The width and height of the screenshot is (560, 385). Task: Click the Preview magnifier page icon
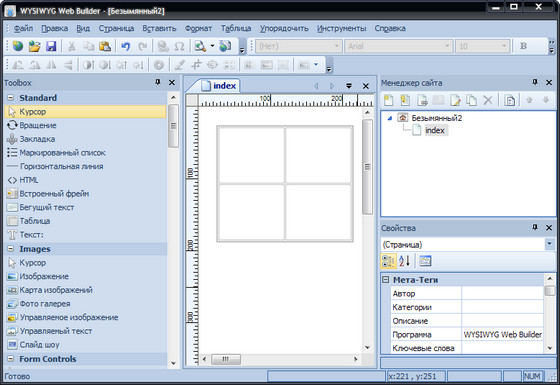(200, 46)
